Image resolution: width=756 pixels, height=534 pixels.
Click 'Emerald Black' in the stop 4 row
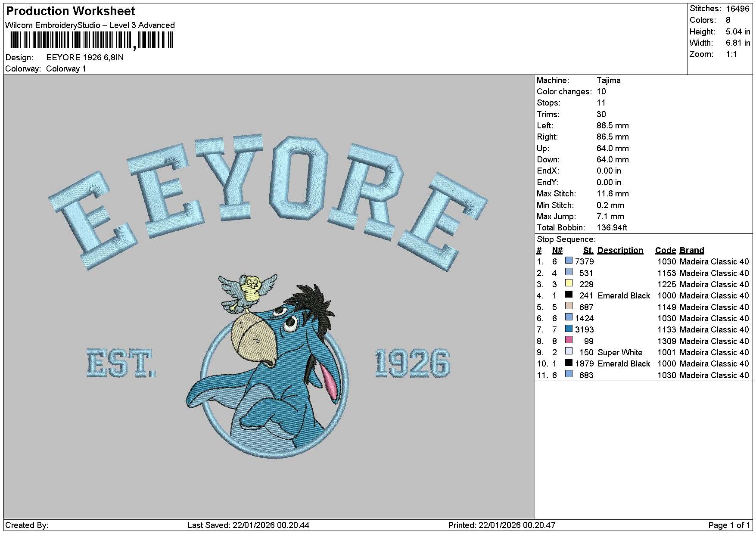(x=624, y=295)
